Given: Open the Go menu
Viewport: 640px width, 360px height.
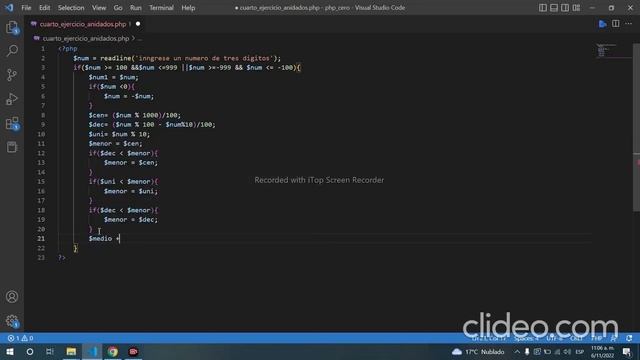Looking at the screenshot, I should point(118,8).
